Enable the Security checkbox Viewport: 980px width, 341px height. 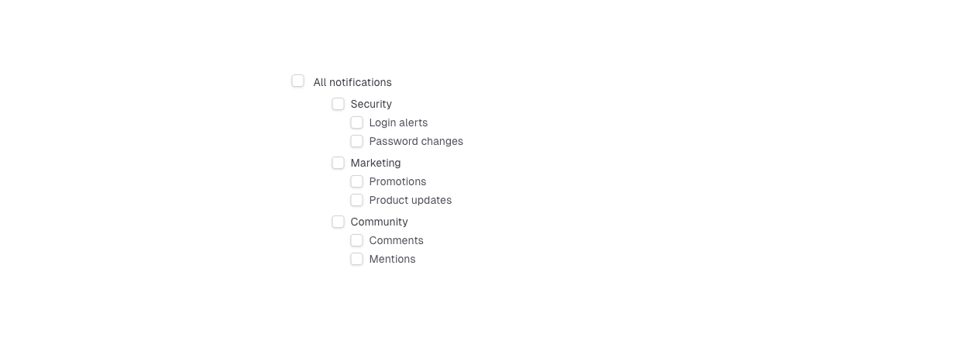(339, 104)
